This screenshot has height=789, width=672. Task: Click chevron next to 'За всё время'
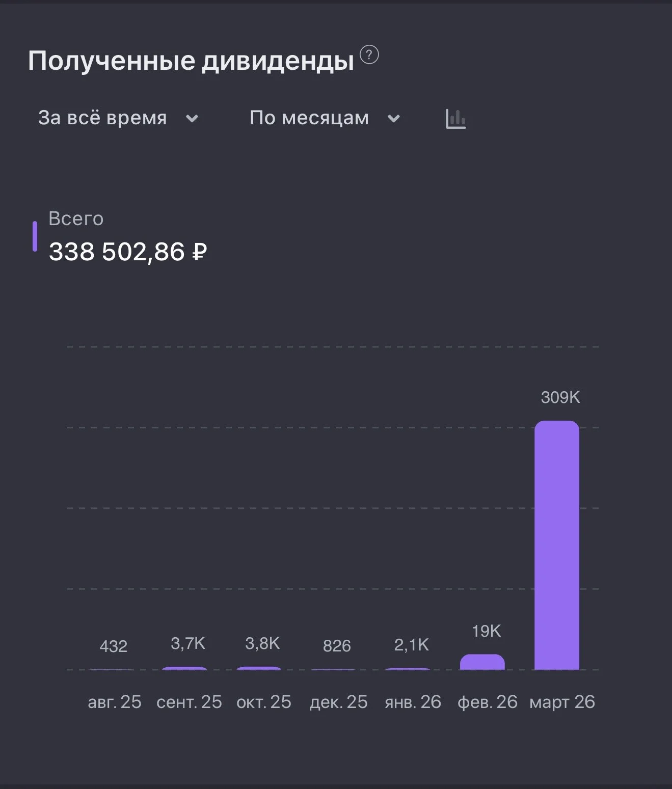tap(192, 119)
